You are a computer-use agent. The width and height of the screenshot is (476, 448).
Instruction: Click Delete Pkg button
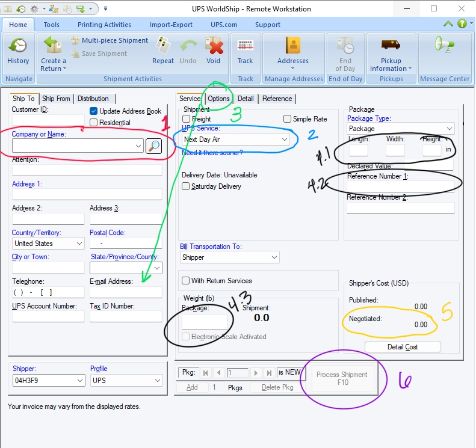click(277, 387)
